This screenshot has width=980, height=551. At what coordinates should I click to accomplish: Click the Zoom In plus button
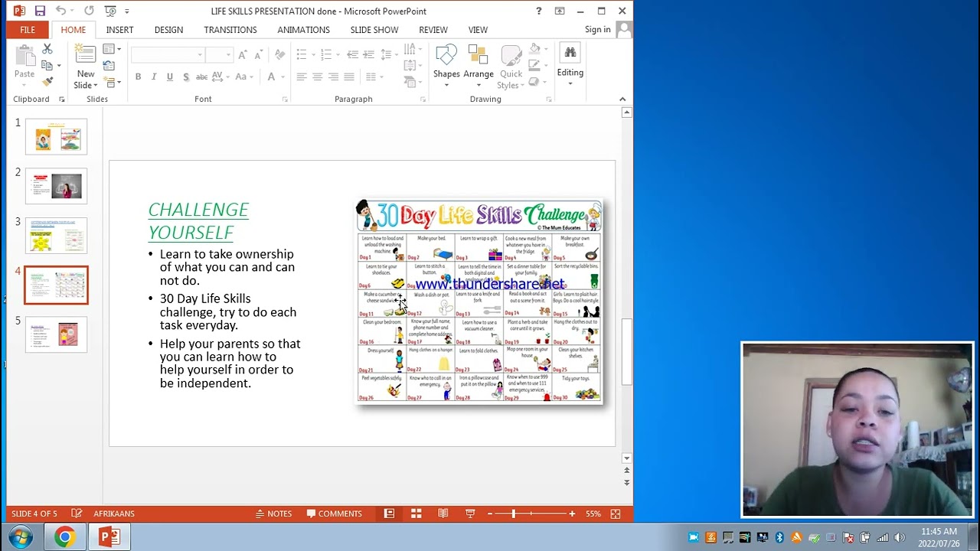tap(572, 514)
